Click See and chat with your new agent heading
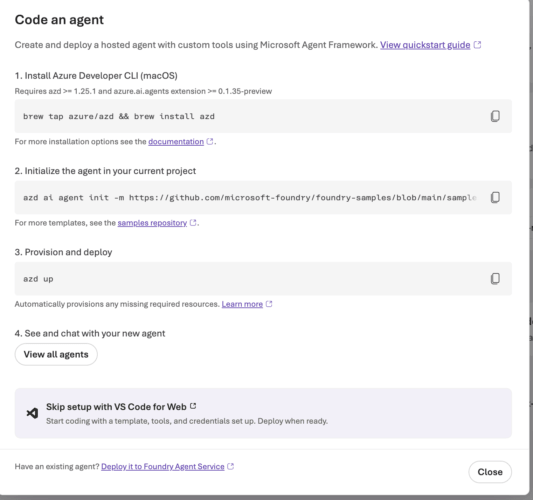 click(90, 333)
